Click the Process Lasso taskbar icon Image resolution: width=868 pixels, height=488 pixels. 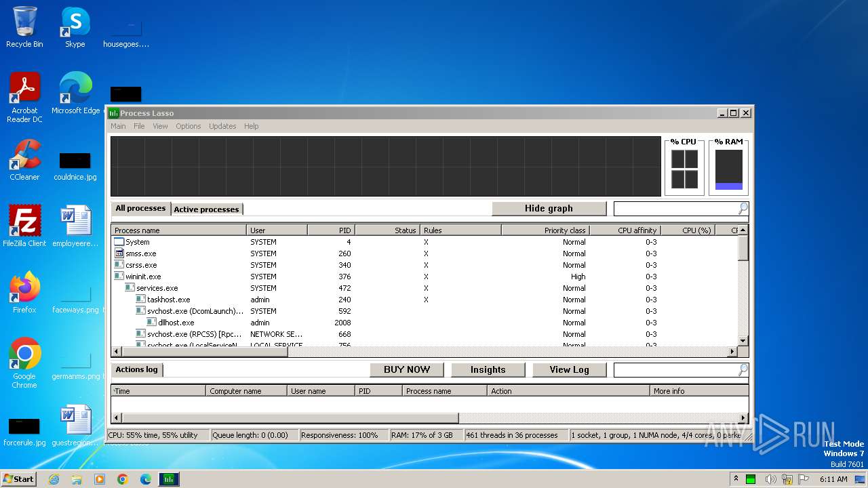(x=169, y=479)
